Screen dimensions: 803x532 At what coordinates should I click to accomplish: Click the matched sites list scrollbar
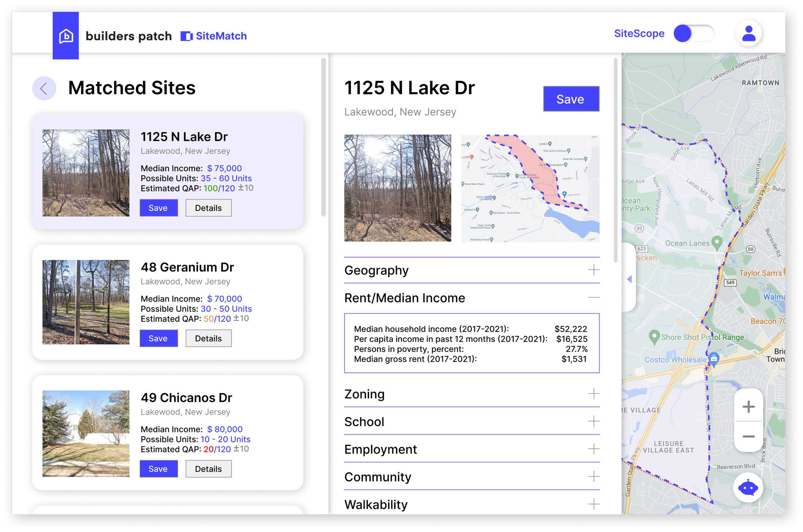coord(323,137)
